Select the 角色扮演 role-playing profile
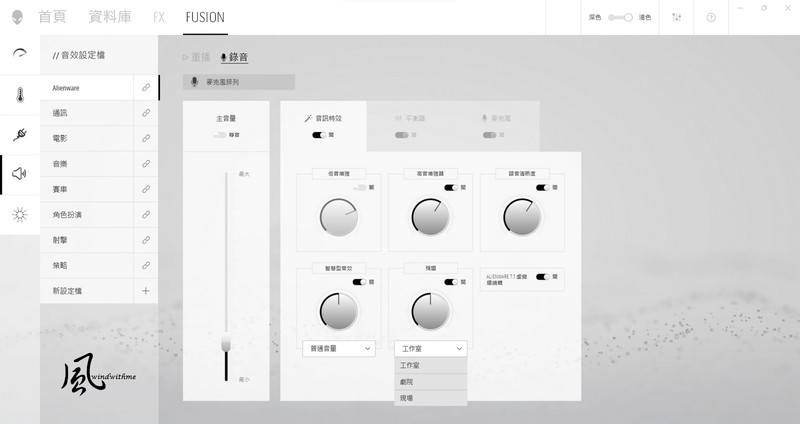 [87, 215]
